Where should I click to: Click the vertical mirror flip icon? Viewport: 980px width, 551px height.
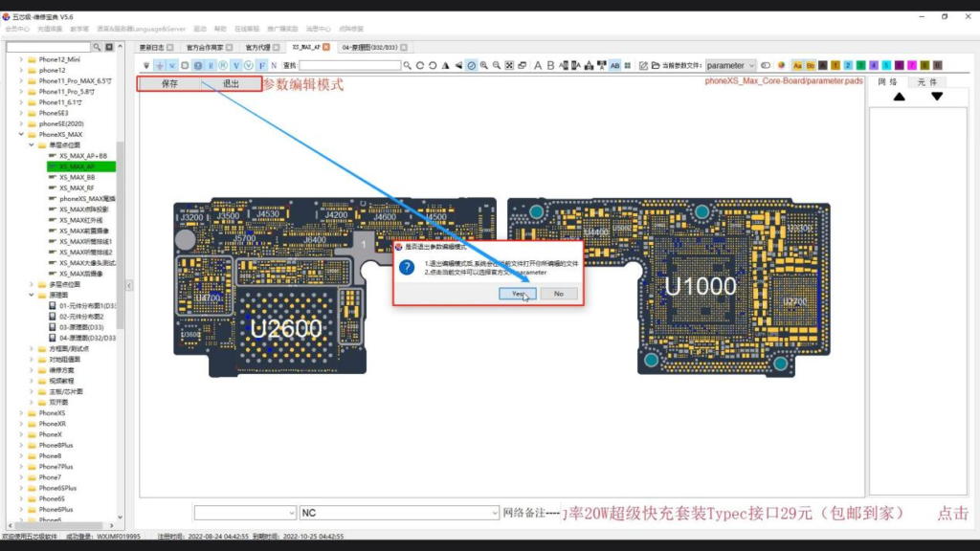[x=446, y=66]
